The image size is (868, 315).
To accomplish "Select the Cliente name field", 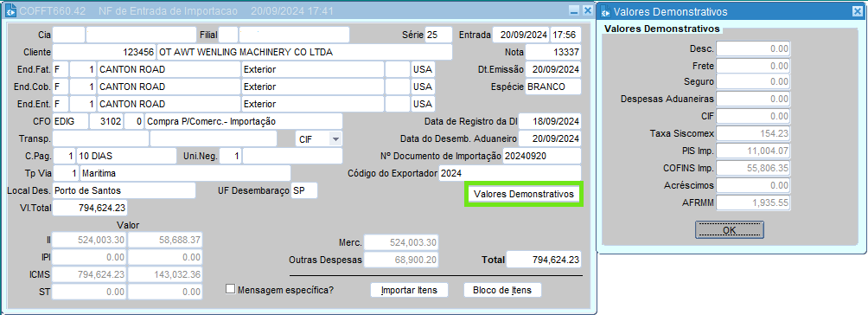I will (x=304, y=52).
